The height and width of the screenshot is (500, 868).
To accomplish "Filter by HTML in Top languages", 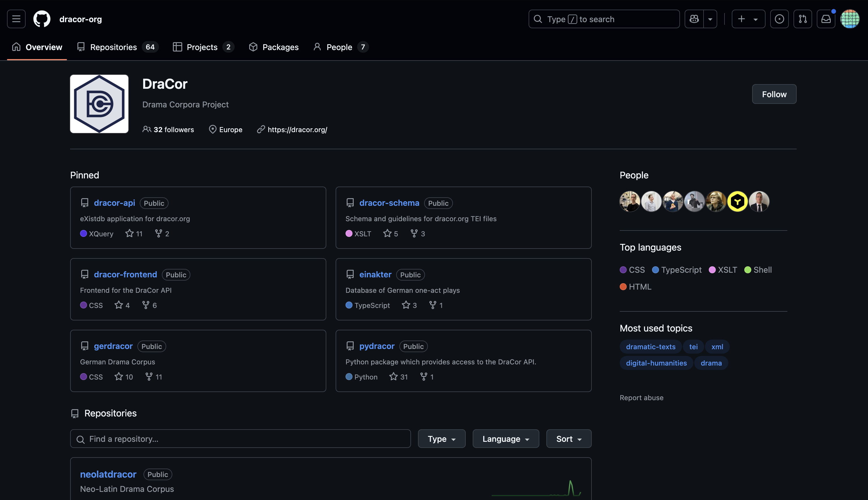I will point(635,287).
